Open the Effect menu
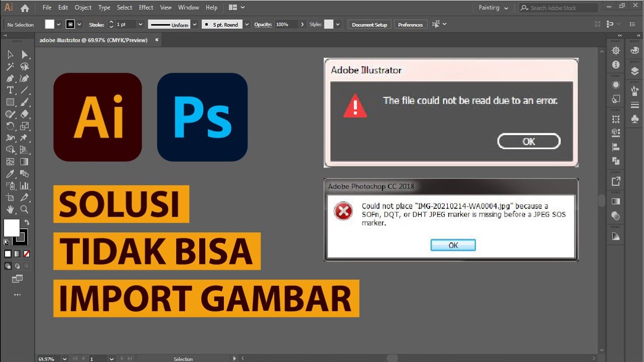 click(x=146, y=8)
